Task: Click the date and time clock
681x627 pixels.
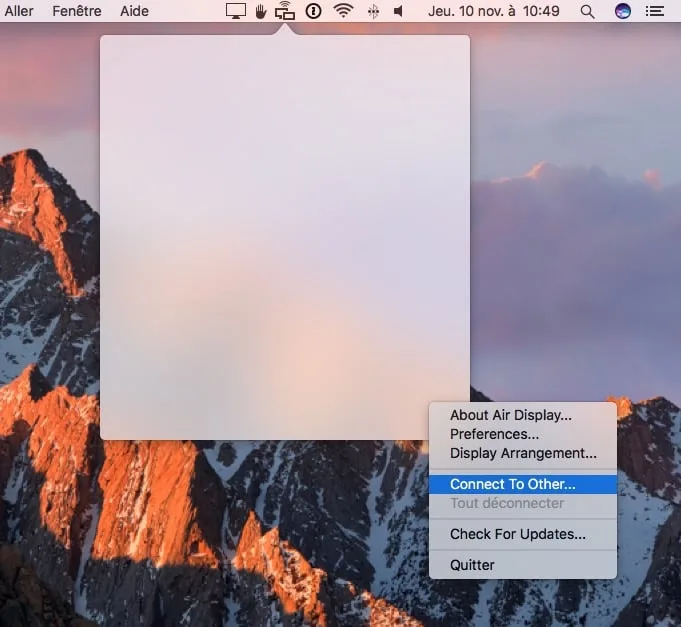Action: (494, 11)
